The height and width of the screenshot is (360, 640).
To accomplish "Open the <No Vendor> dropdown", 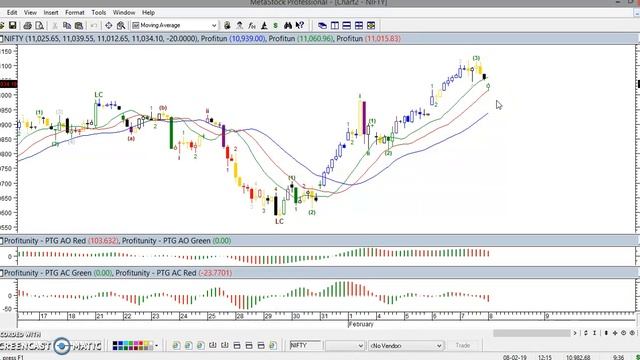I will pos(406,346).
